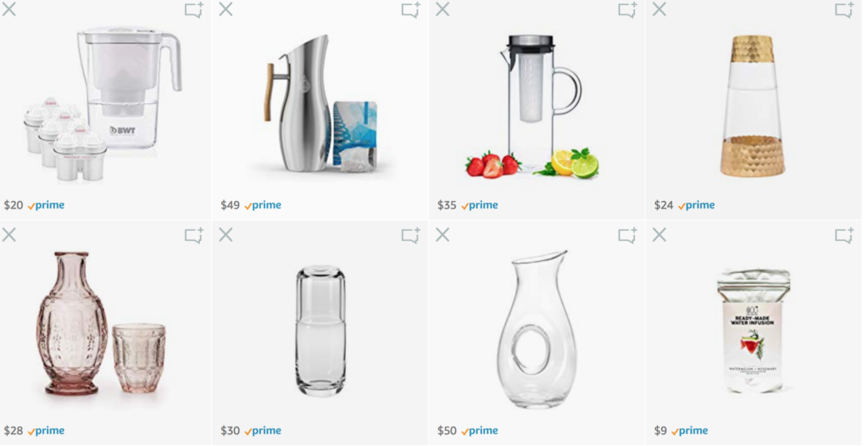Viewport: 868px width, 446px height.
Task: Add comment to pink glass carafe set
Action: point(194,236)
